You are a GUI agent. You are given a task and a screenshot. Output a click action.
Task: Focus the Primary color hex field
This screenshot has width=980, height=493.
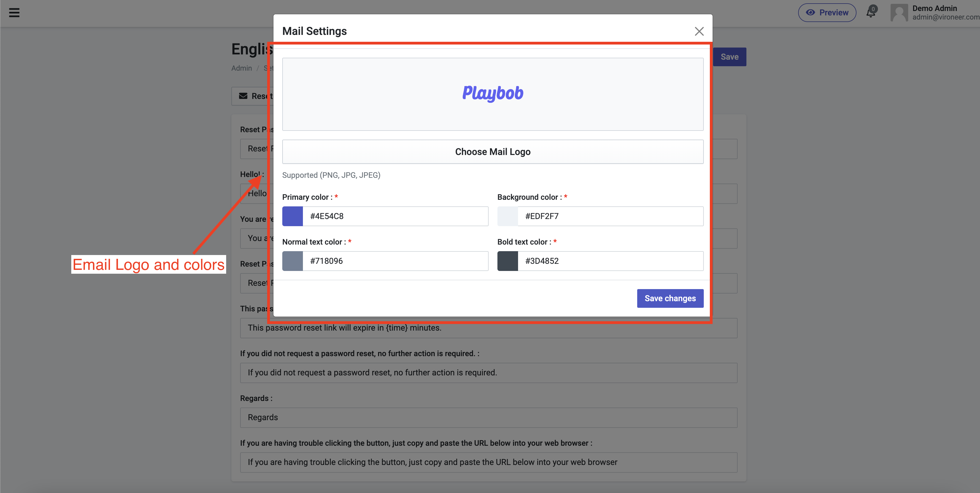pyautogui.click(x=395, y=216)
